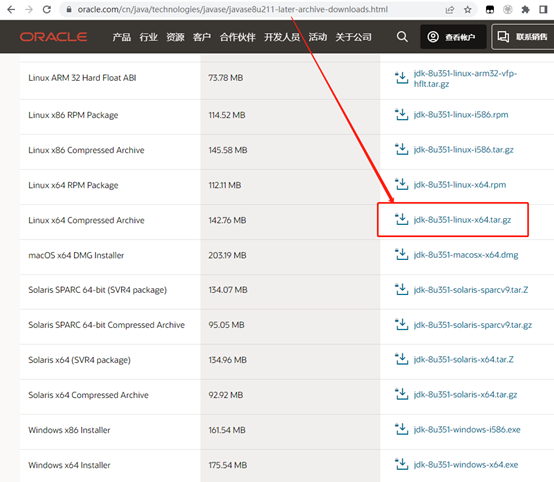The width and height of the screenshot is (554, 482).
Task: Click the browser back arrow
Action: [x=11, y=10]
